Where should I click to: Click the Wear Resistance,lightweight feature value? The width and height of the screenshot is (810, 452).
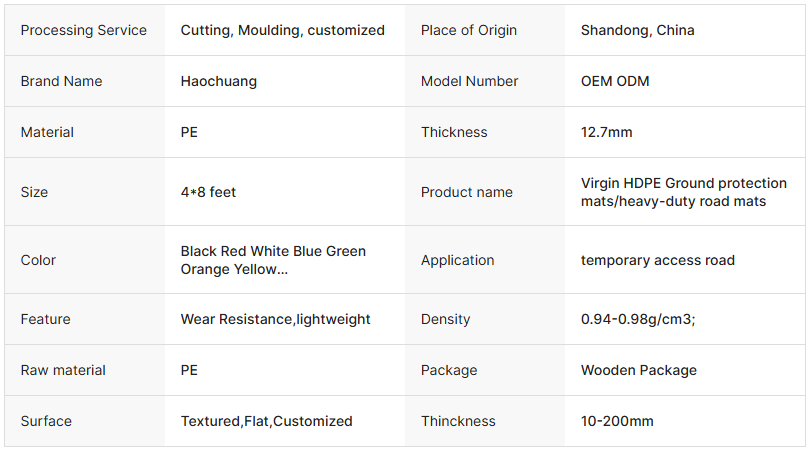point(275,319)
